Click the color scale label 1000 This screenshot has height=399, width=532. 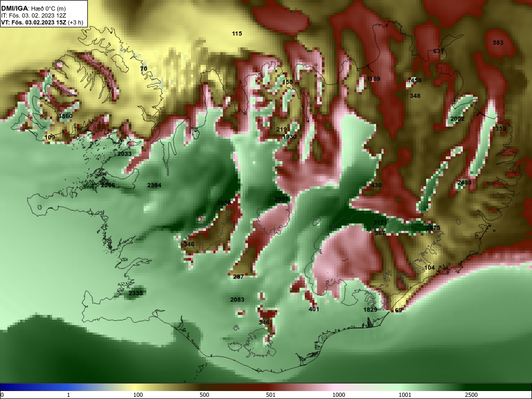pyautogui.click(x=338, y=395)
